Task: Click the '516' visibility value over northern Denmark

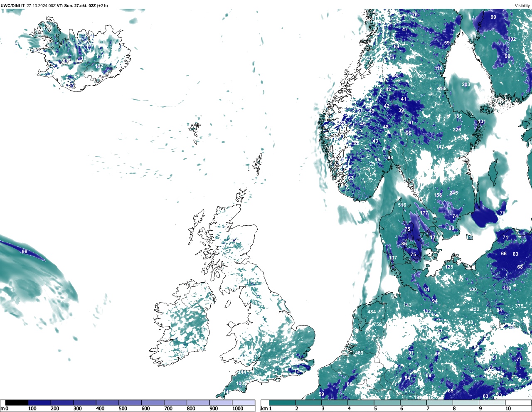Action: tap(402, 205)
